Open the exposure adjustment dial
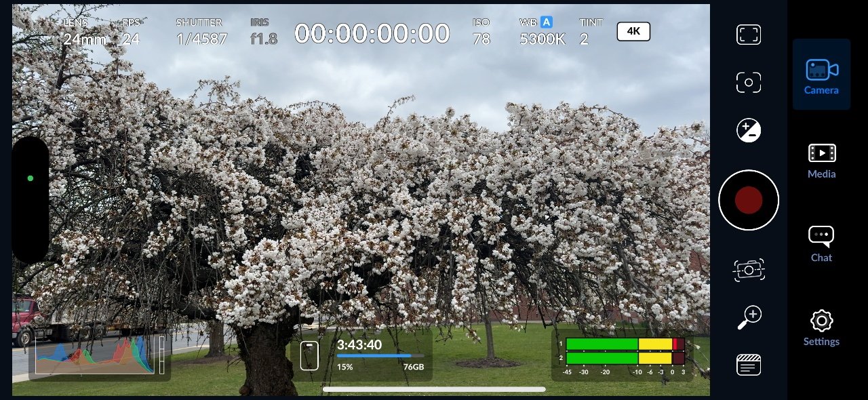 click(748, 129)
